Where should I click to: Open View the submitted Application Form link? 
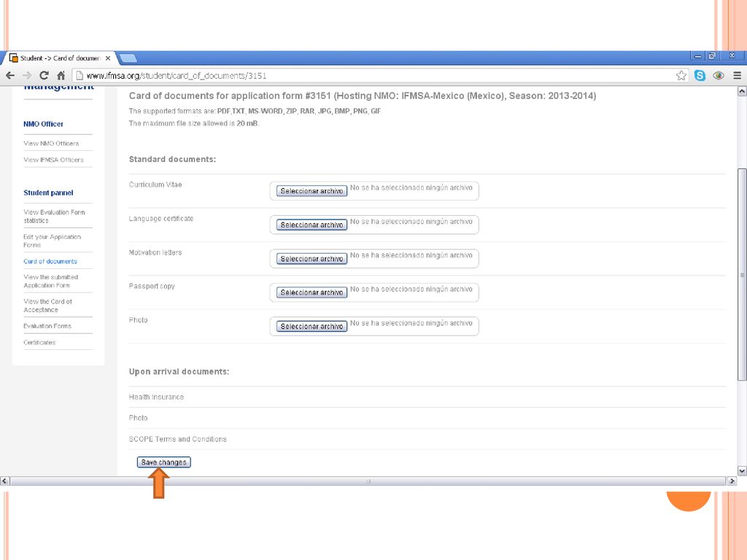(x=51, y=281)
